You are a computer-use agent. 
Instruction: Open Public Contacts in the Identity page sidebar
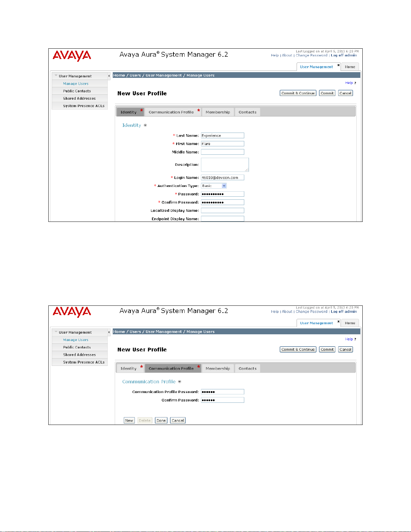pyautogui.click(x=77, y=91)
